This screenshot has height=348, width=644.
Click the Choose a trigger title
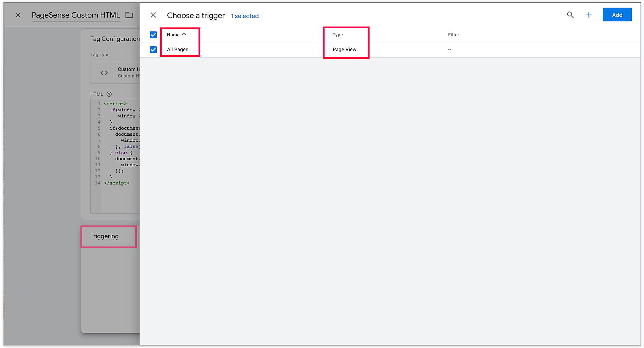(196, 16)
